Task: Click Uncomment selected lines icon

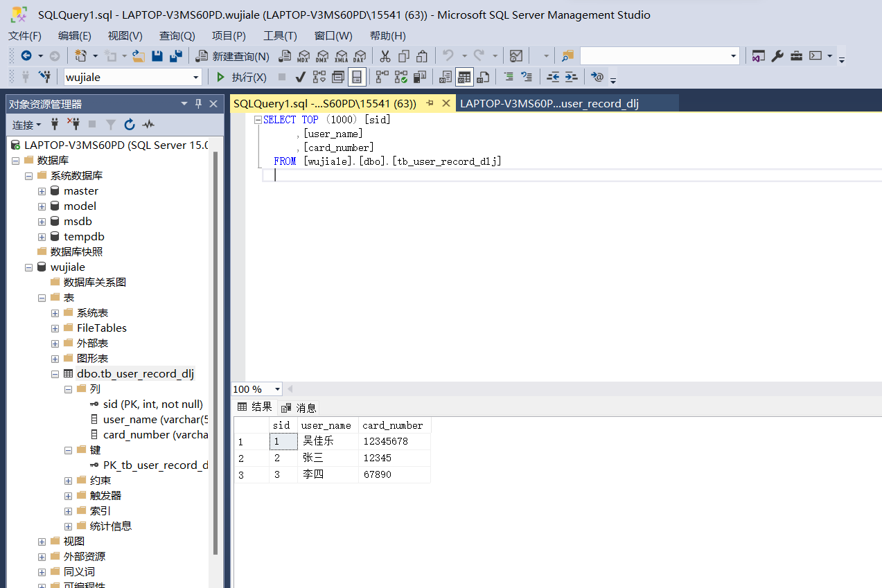Action: tap(527, 77)
